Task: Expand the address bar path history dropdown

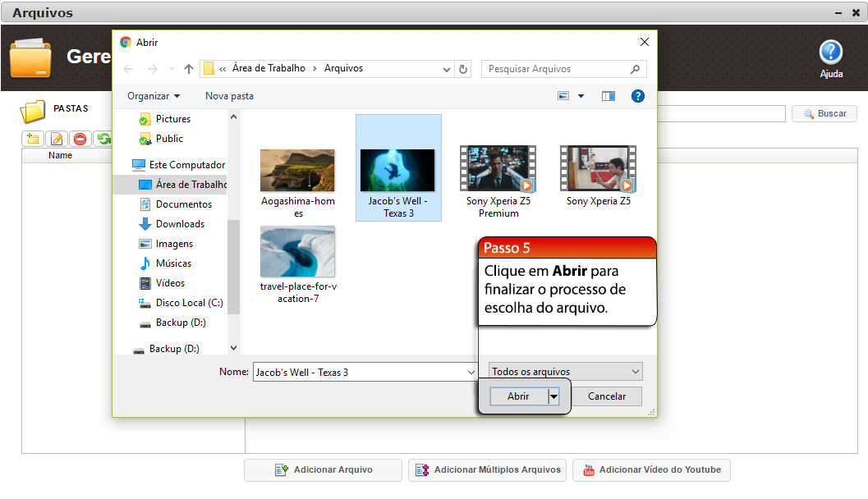Action: click(x=447, y=69)
